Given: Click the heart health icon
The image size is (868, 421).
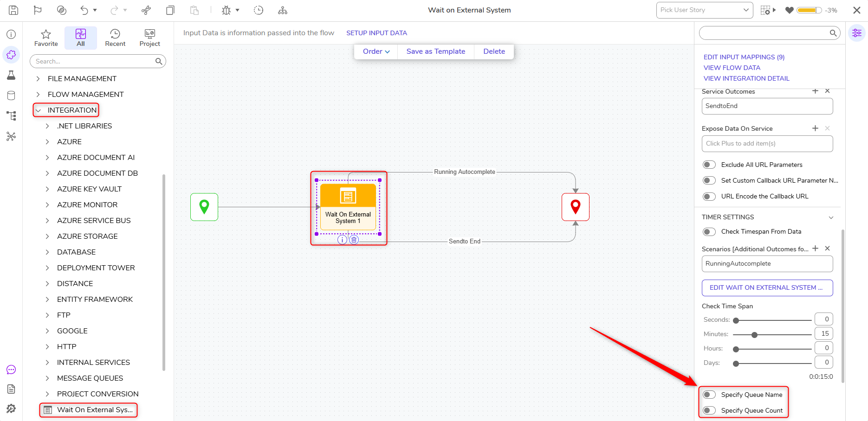Looking at the screenshot, I should pos(789,10).
